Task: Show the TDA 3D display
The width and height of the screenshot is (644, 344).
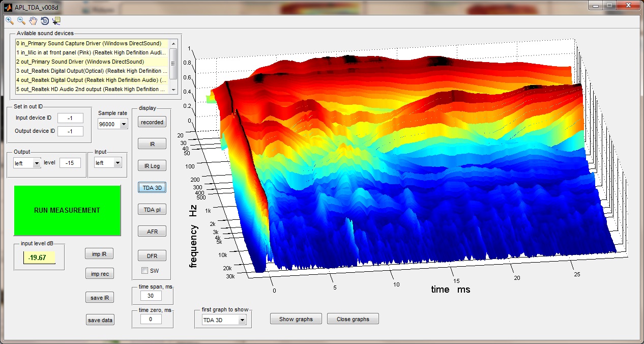Action: pos(152,188)
